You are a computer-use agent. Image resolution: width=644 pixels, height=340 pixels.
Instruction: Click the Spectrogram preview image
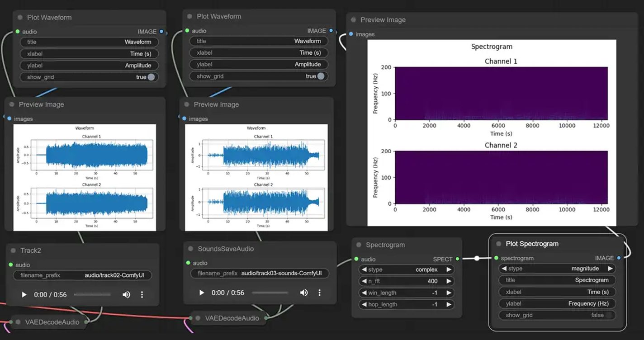492,132
